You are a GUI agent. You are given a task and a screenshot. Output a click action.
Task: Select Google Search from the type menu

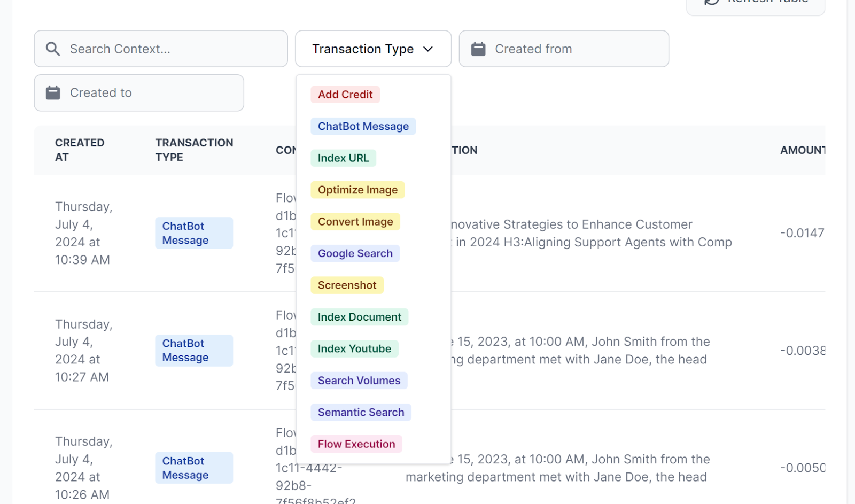pos(355,253)
